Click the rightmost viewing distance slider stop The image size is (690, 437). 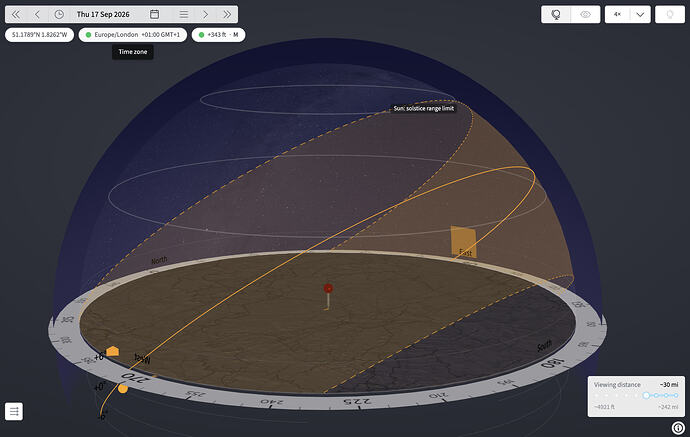(x=676, y=395)
